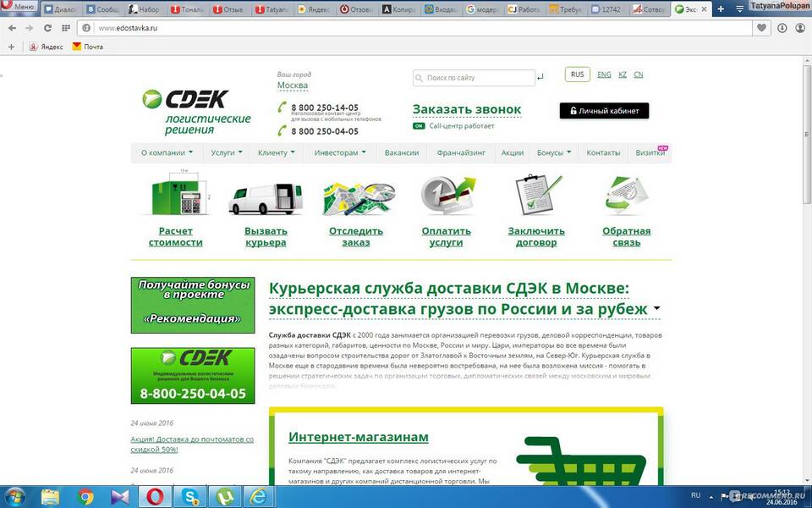The width and height of the screenshot is (812, 508).
Task: Expand the Услуги menu
Action: pos(227,153)
